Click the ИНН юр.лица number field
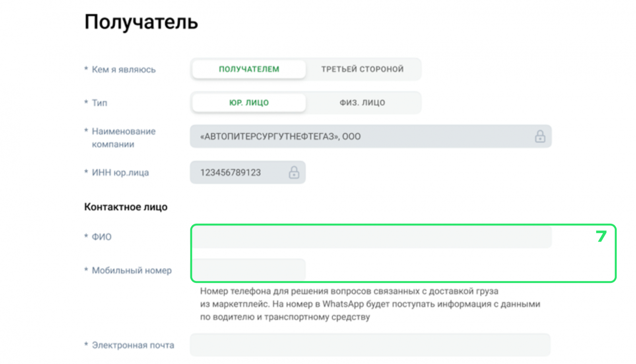 [238, 172]
